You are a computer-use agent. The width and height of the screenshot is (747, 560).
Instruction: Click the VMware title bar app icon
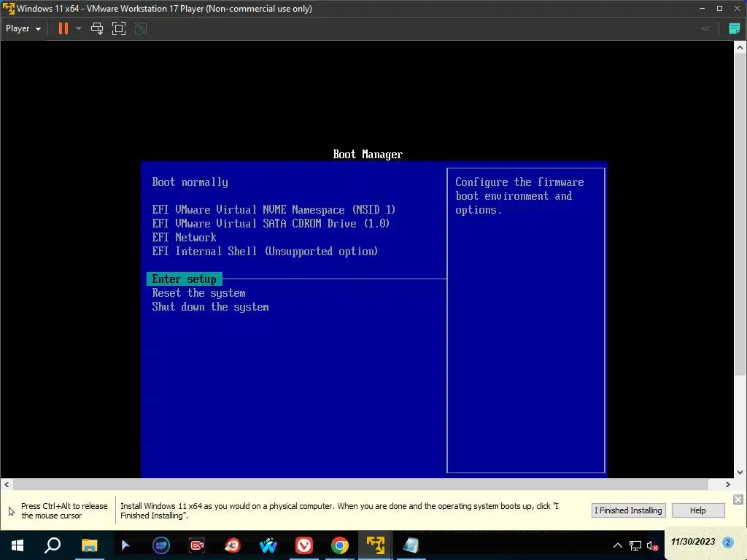[x=9, y=9]
